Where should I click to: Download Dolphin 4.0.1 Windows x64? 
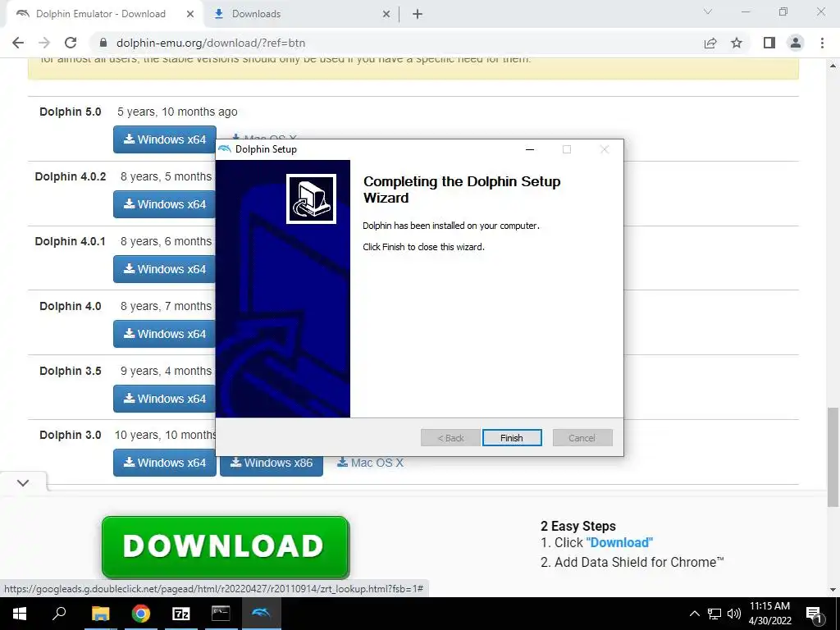click(164, 269)
